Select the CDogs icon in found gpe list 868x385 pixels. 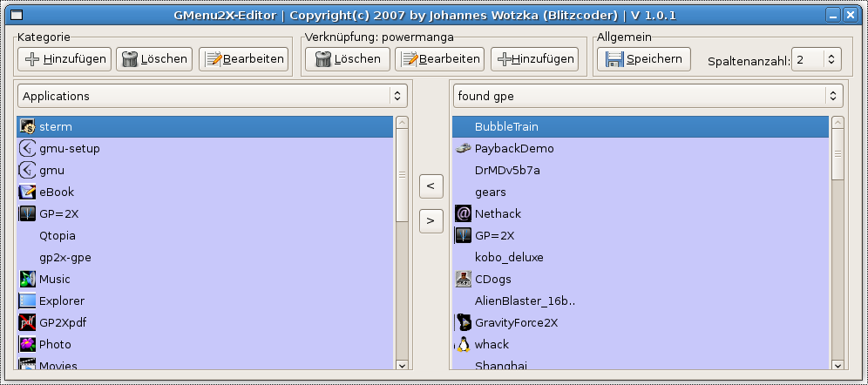pos(463,279)
